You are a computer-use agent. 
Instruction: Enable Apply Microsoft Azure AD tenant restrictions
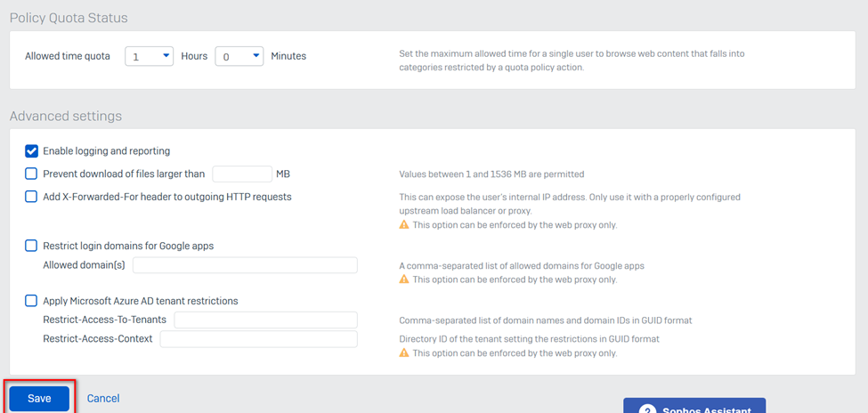click(31, 301)
